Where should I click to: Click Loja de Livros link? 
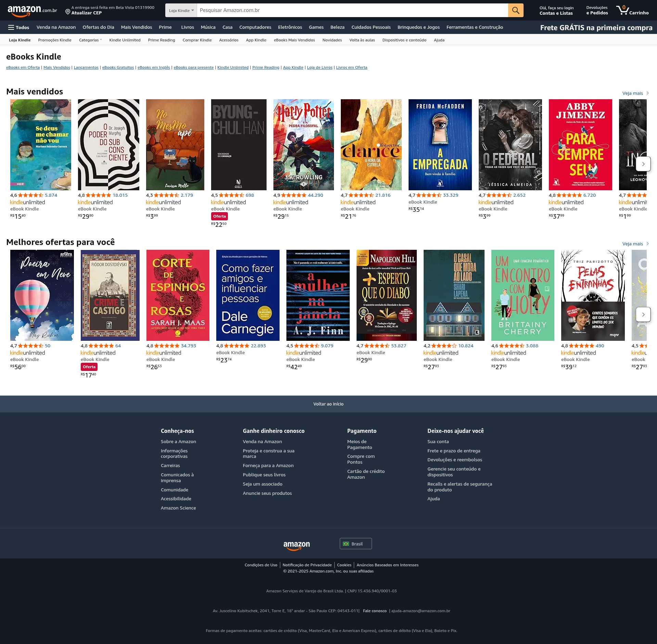[320, 67]
